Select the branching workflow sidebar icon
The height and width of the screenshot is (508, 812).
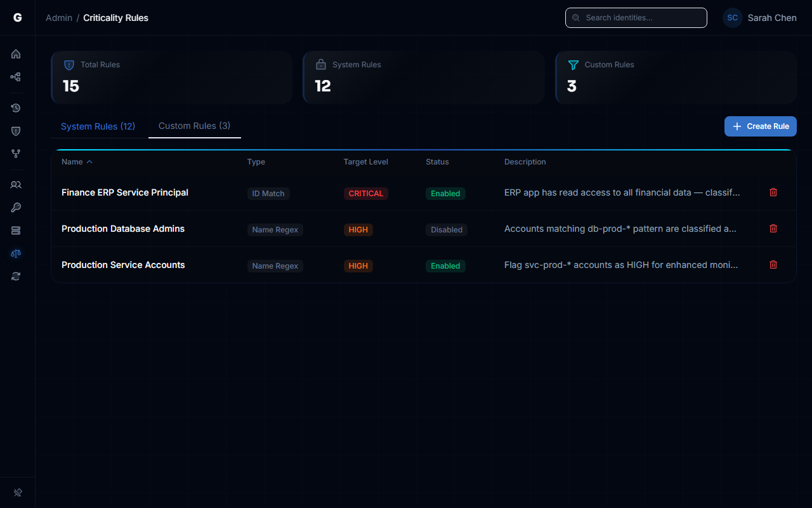pos(16,154)
